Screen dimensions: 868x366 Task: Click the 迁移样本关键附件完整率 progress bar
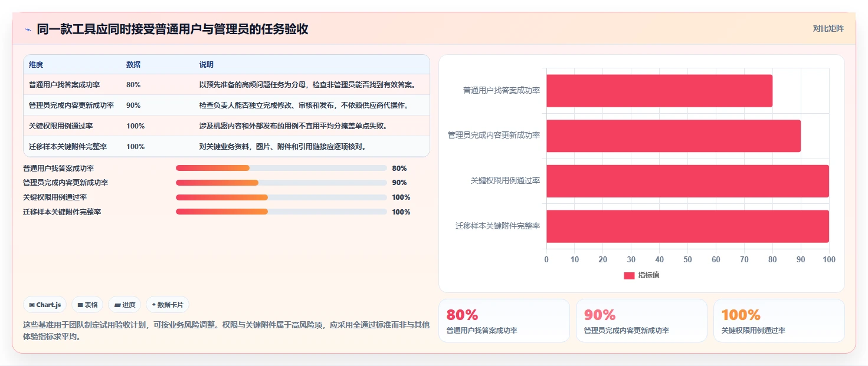coord(281,212)
